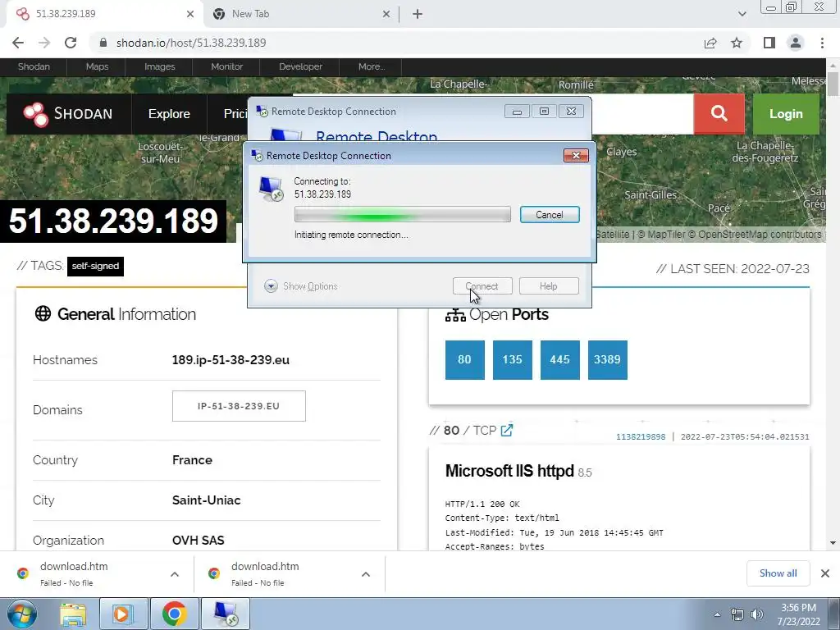Image resolution: width=840 pixels, height=630 pixels.
Task: Click the city value Saint-Uniac
Action: [206, 500]
